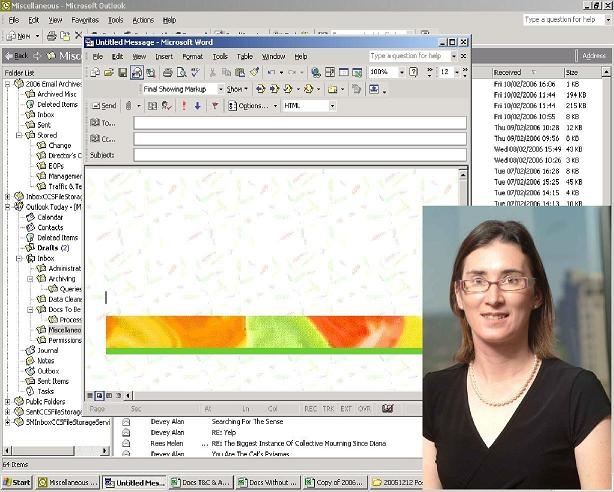Screen dimensions: 614x492
Task: Open Actions menu in Outlook window
Action: coord(143,20)
